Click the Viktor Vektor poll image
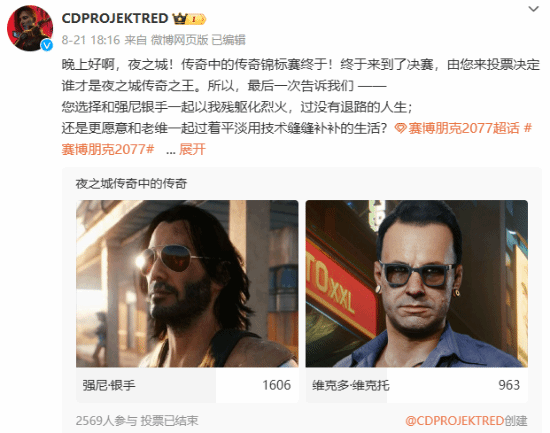The width and height of the screenshot is (550, 433). pos(417,284)
